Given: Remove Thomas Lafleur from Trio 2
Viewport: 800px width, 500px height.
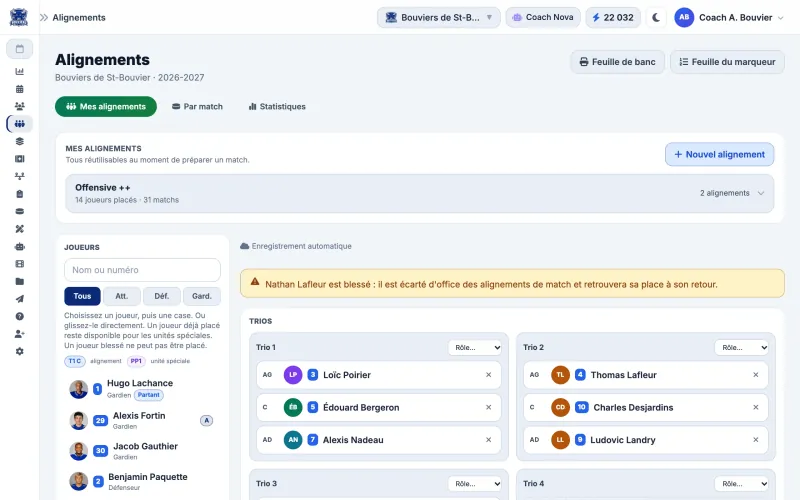Looking at the screenshot, I should coord(756,374).
